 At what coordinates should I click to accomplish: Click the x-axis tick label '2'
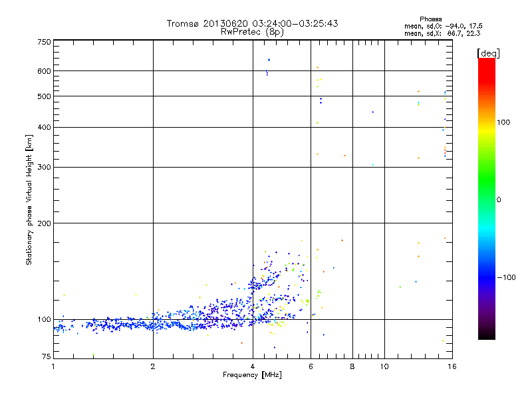click(x=153, y=366)
